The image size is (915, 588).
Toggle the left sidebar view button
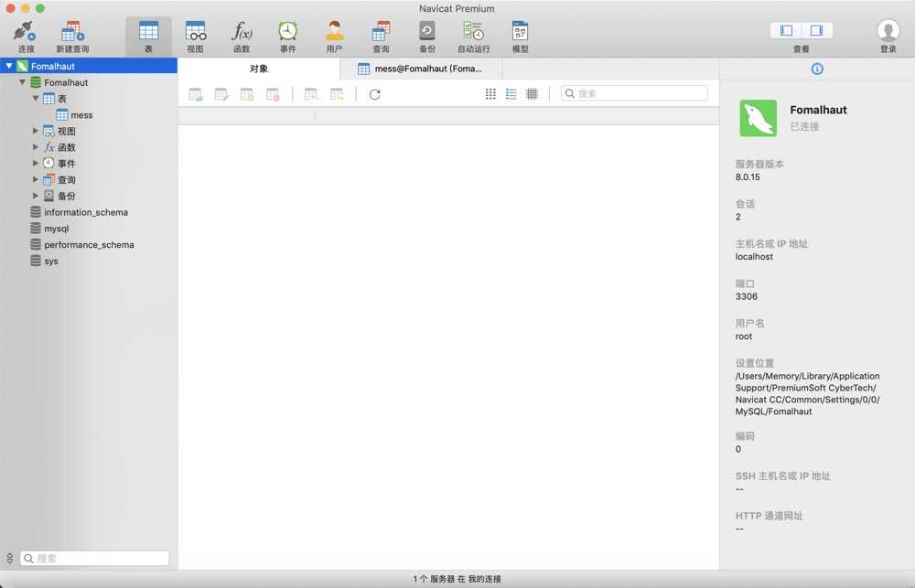786,30
